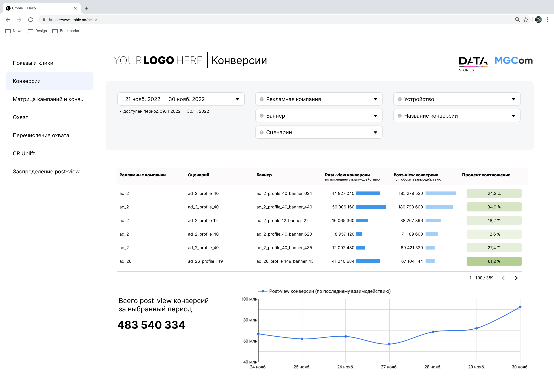Click help icon beside Рекламная компания

click(262, 99)
